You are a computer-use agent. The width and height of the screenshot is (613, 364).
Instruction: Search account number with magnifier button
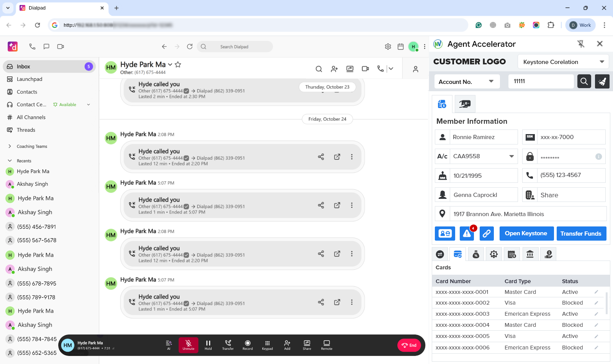coord(584,81)
